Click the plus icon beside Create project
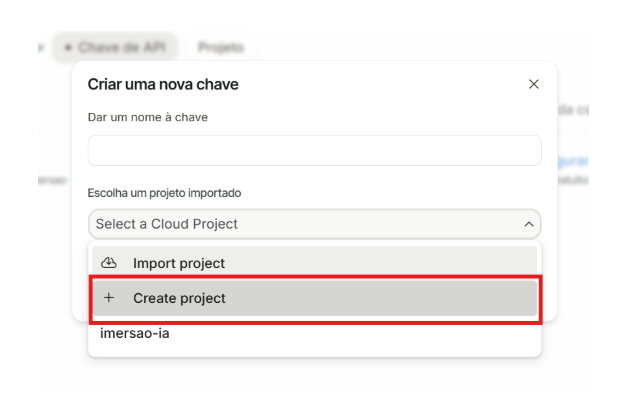This screenshot has height=412, width=638. point(109,298)
